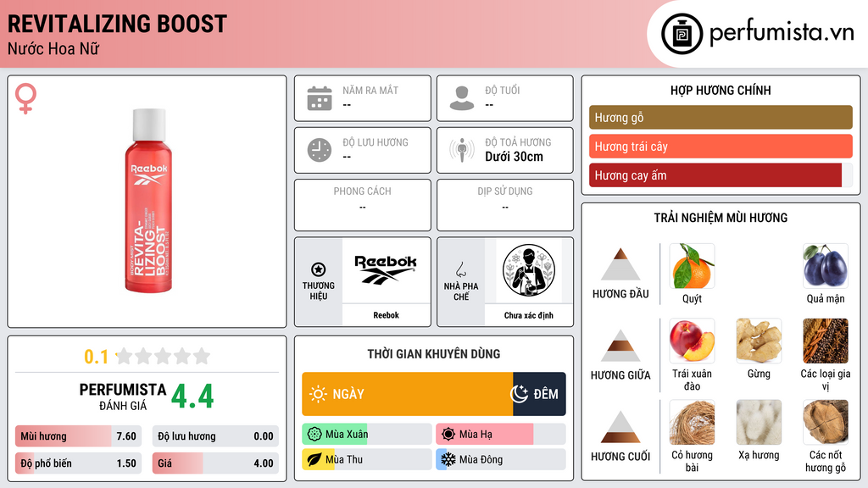The height and width of the screenshot is (488, 868).
Task: Click the nose icon above Nhà pha chế
Action: tap(460, 269)
